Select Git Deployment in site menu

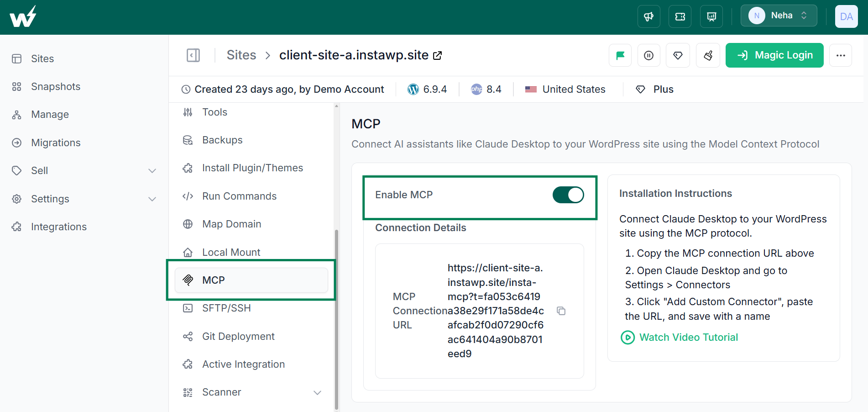click(x=238, y=337)
